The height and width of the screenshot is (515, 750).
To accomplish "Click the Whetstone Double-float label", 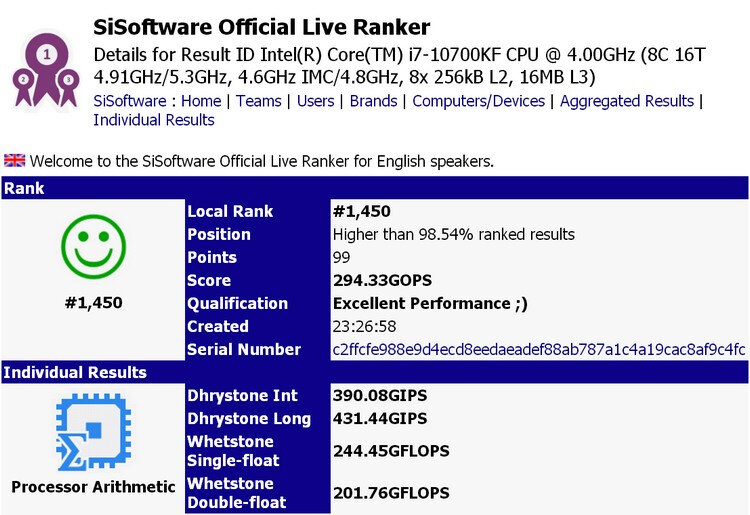I will (237, 493).
